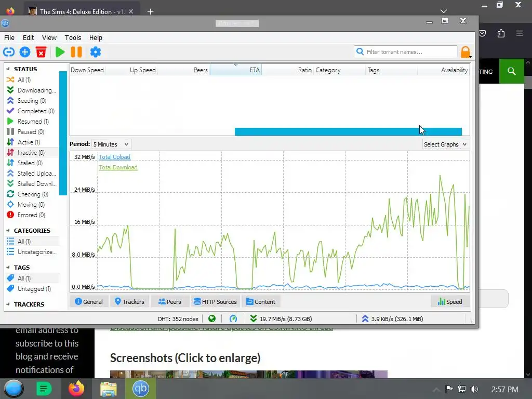Select the Stalled Downloading status filter
532x399 pixels.
click(x=32, y=183)
